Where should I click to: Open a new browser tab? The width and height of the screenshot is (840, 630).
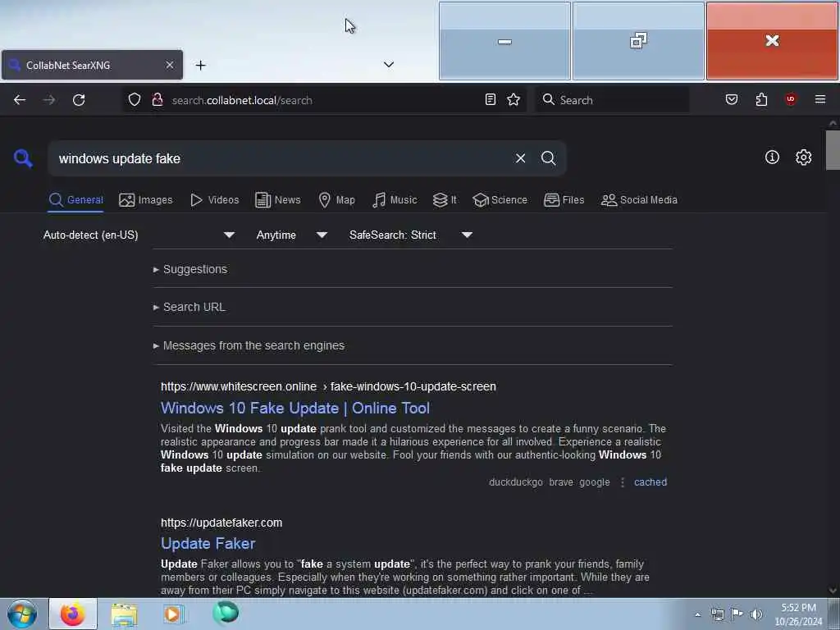point(200,66)
